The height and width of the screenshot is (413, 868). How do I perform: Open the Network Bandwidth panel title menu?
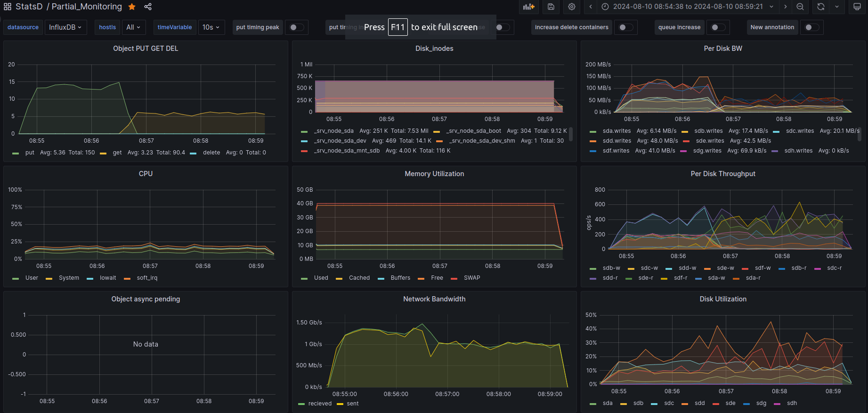[434, 299]
